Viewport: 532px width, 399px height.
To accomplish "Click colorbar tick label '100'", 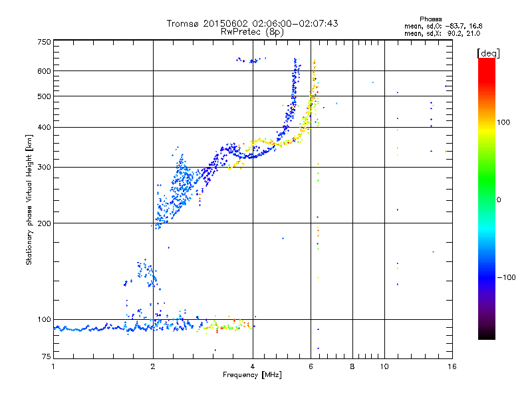I will pos(503,122).
